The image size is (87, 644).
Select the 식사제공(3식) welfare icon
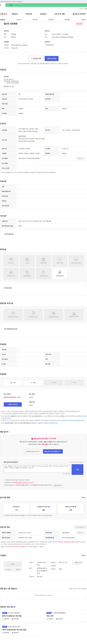point(60,274)
